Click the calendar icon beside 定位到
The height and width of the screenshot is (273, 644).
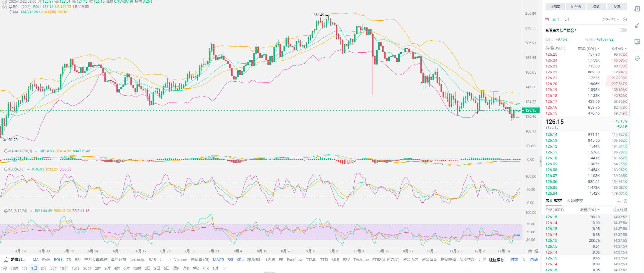pyautogui.click(x=6, y=260)
